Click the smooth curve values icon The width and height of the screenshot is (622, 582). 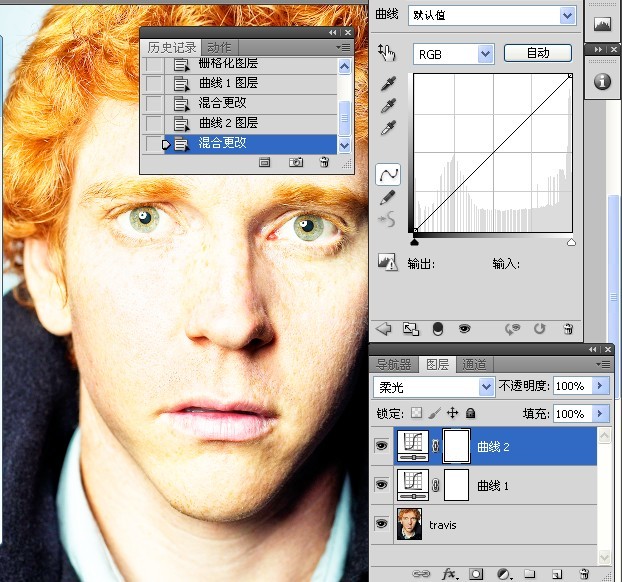pyautogui.click(x=388, y=219)
